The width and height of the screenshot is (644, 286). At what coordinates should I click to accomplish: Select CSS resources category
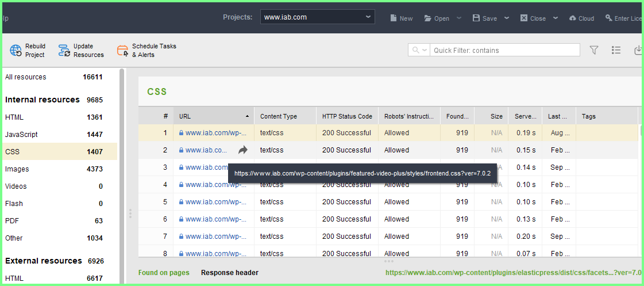[60, 152]
